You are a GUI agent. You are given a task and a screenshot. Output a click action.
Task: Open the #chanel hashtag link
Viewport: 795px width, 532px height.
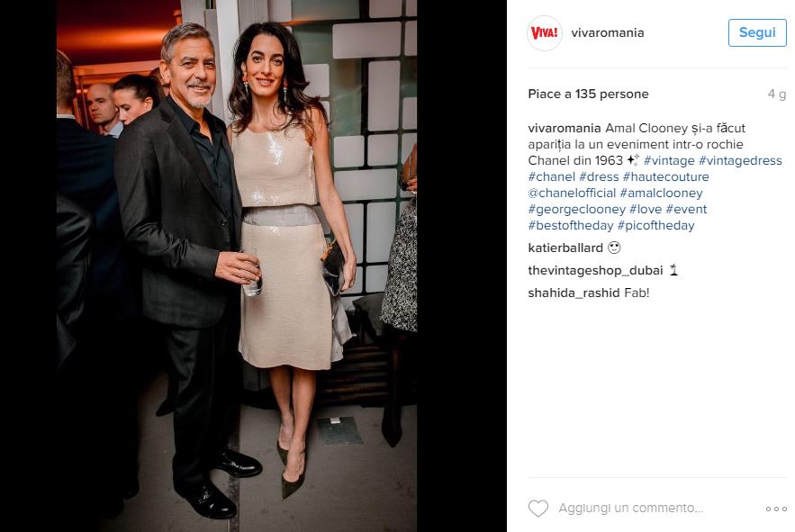552,177
